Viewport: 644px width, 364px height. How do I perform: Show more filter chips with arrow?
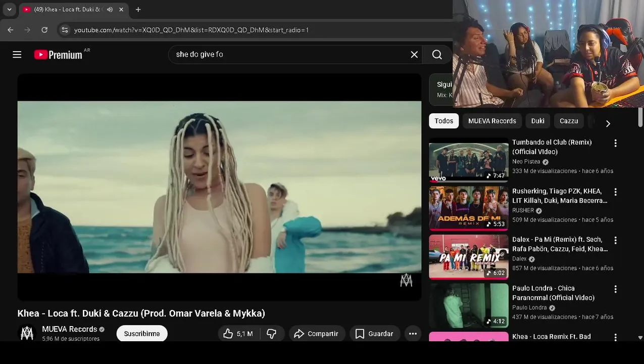608,123
